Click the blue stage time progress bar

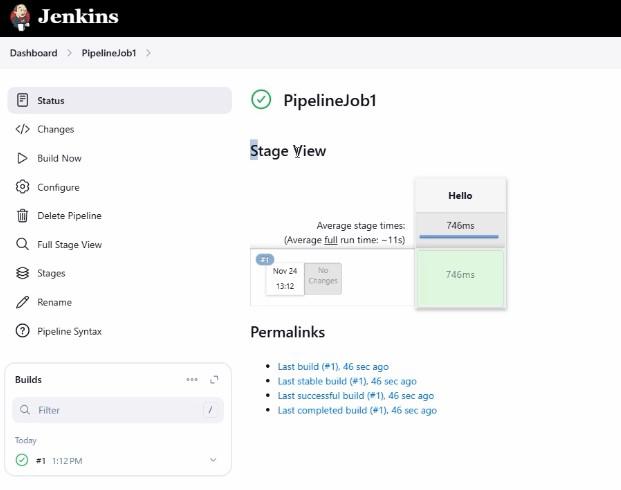pos(459,237)
